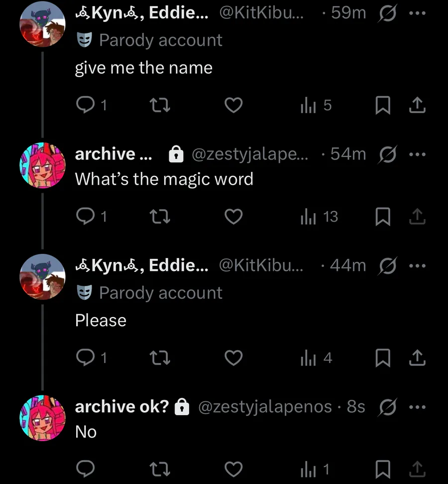Open more options menu on 54m tweet
Screen dimensions: 448x484
[417, 154]
